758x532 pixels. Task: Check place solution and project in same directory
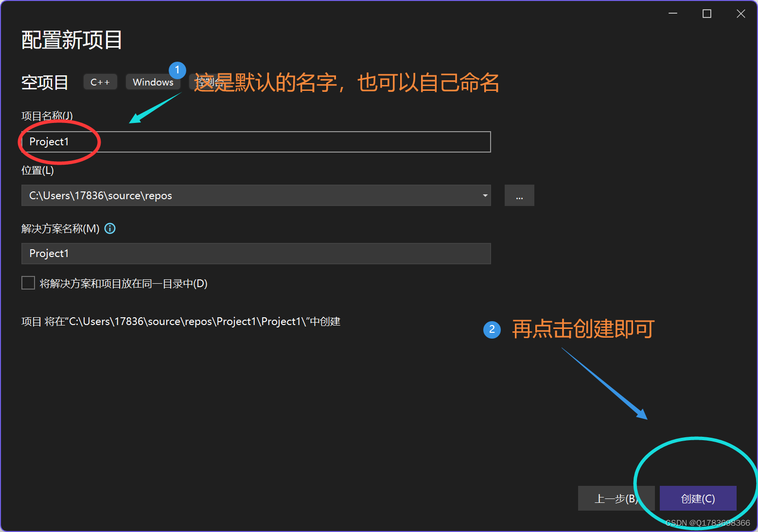(28, 283)
